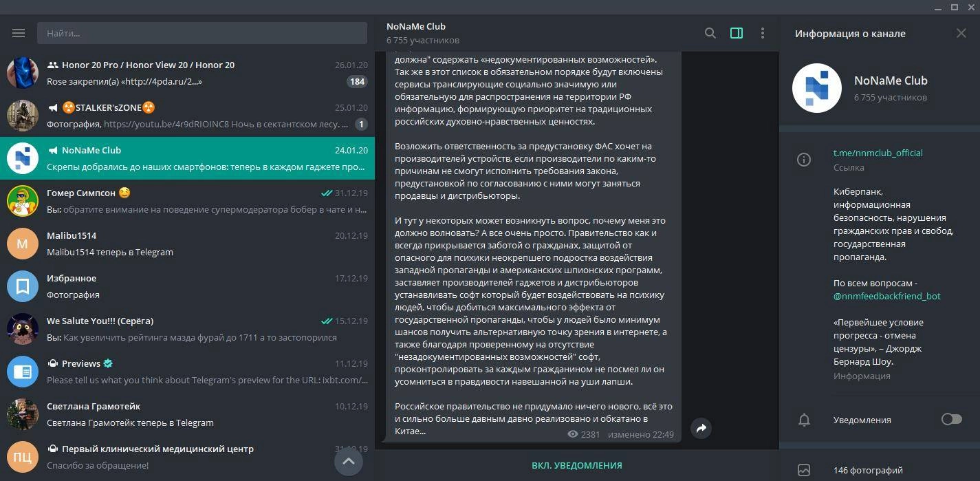Screen dimensions: 980x481
Task: Click the unread badge on STALKER'sZONE
Action: tap(361, 125)
